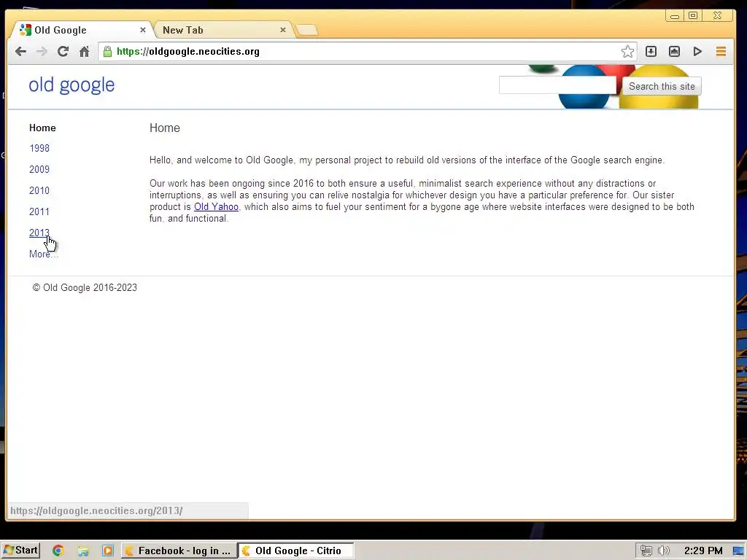Click the network tray icon
This screenshot has width=747, height=560.
[646, 551]
